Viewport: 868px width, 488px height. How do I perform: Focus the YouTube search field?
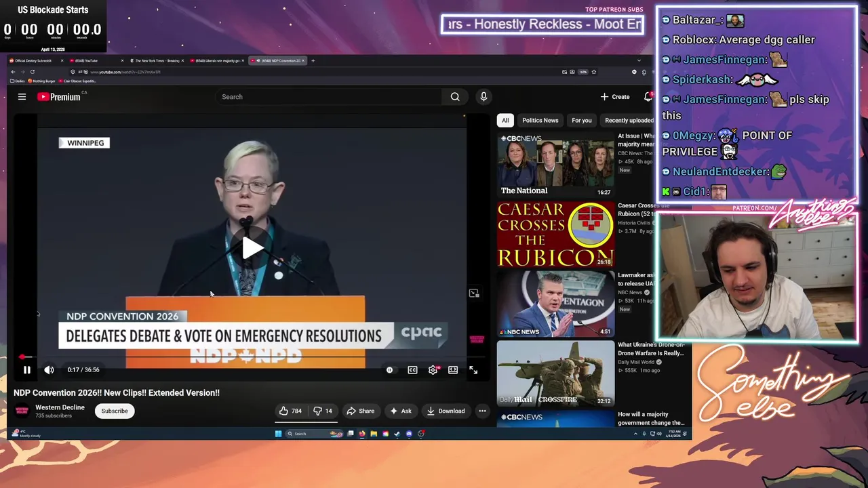329,97
